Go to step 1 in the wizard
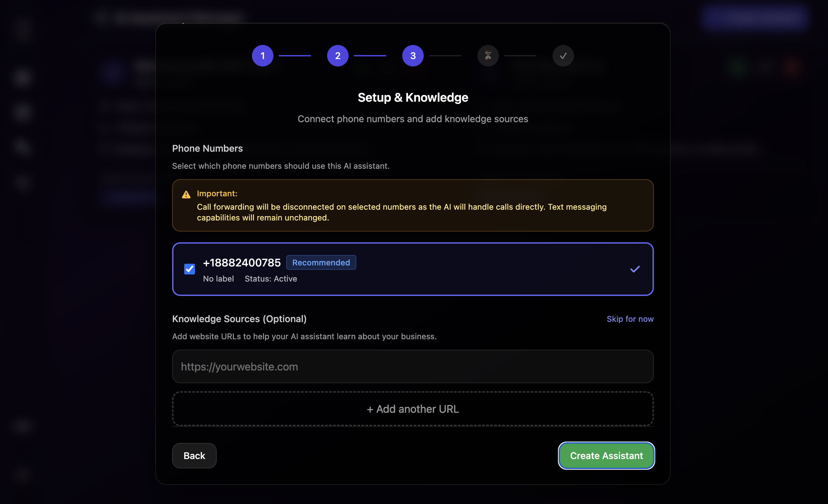Image resolution: width=828 pixels, height=504 pixels. click(x=262, y=56)
